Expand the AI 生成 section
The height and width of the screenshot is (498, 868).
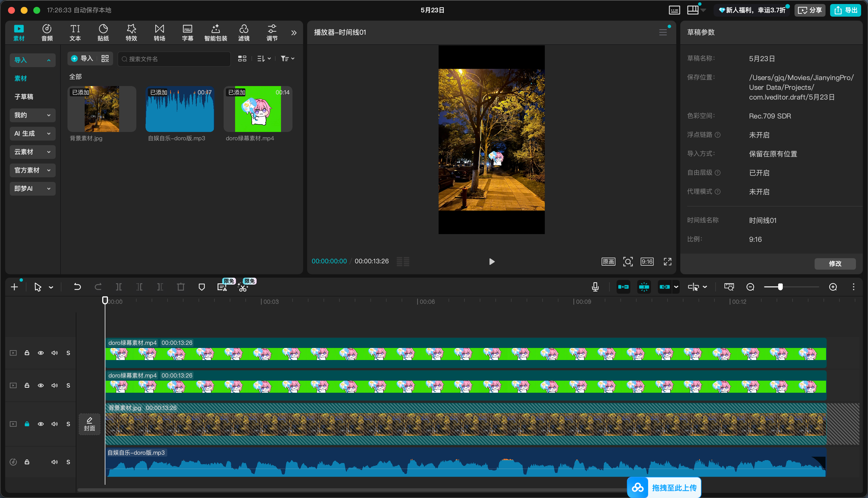(32, 133)
